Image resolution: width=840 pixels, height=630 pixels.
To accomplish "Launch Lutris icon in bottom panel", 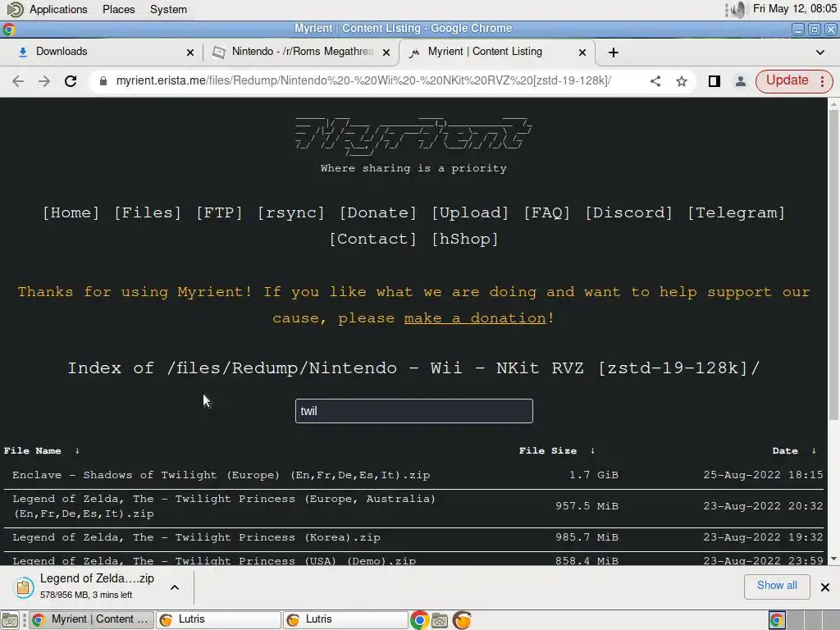I will click(462, 620).
